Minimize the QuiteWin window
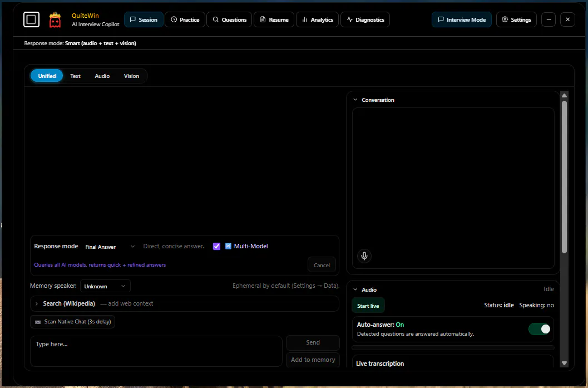The height and width of the screenshot is (388, 588). (549, 19)
